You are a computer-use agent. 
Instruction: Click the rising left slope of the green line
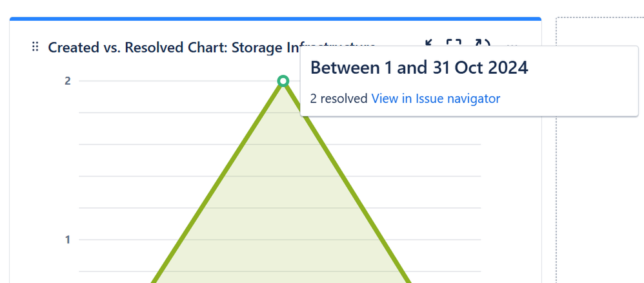click(x=217, y=181)
